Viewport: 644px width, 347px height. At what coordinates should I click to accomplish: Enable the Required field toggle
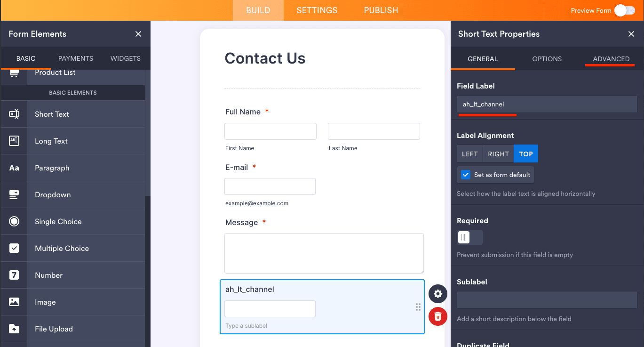pyautogui.click(x=469, y=237)
